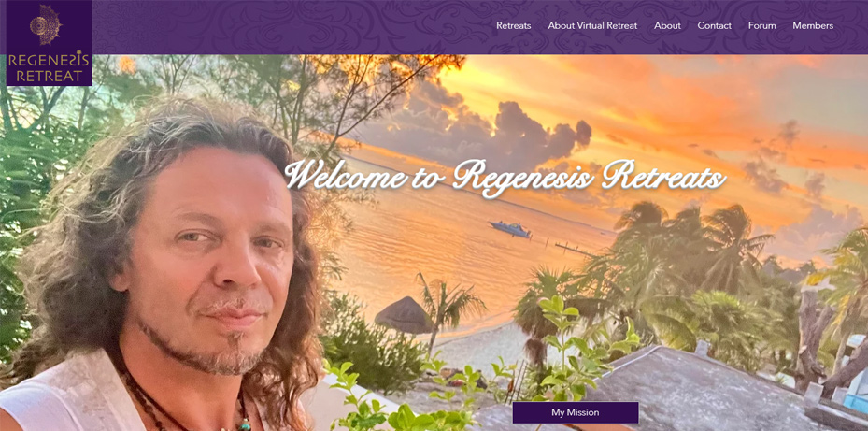Select Contact in the navigation bar
868x431 pixels.
714,25
